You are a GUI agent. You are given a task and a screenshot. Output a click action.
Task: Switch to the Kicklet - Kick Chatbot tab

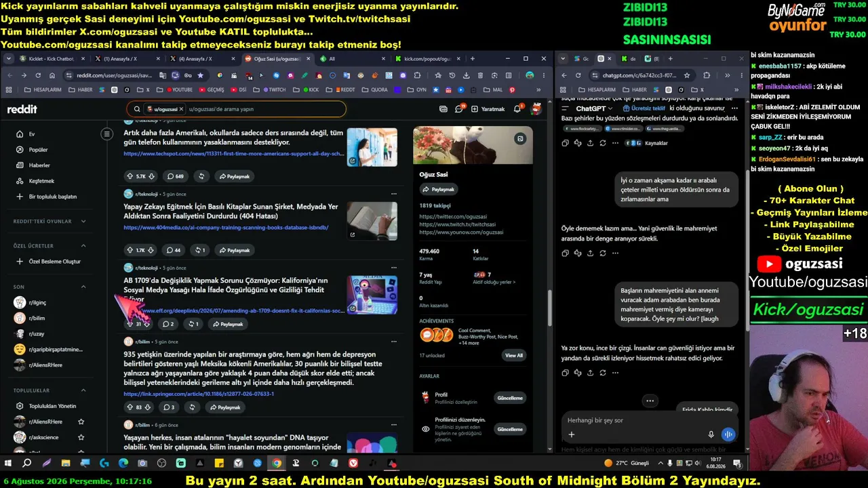click(52, 59)
